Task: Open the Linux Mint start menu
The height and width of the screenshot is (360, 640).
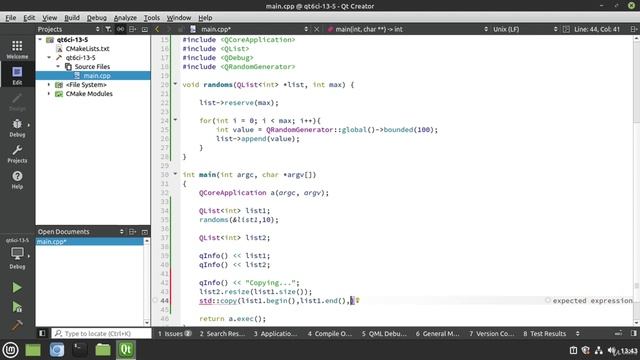Action: (x=11, y=350)
